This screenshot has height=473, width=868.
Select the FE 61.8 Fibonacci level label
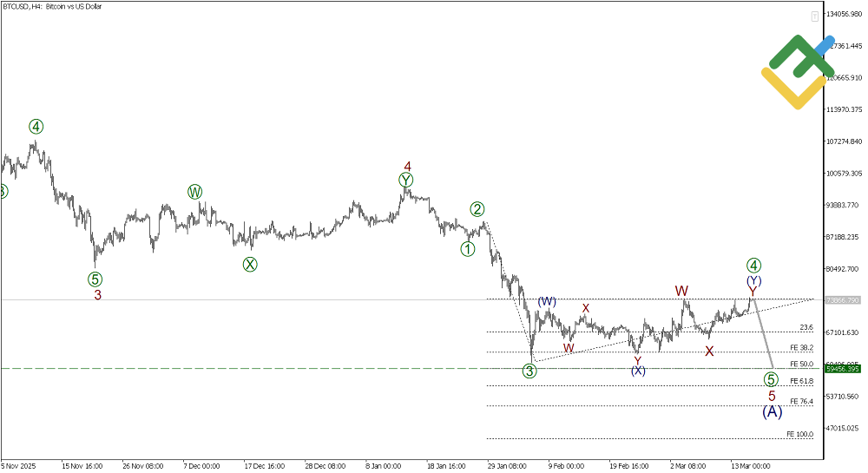pyautogui.click(x=799, y=381)
